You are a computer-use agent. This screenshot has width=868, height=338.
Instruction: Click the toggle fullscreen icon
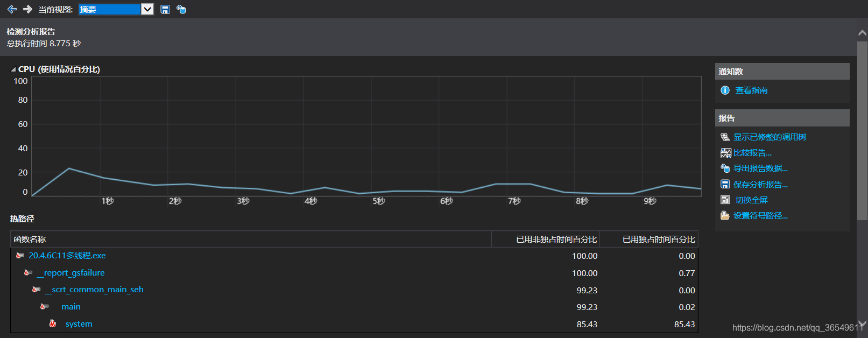pos(725,200)
